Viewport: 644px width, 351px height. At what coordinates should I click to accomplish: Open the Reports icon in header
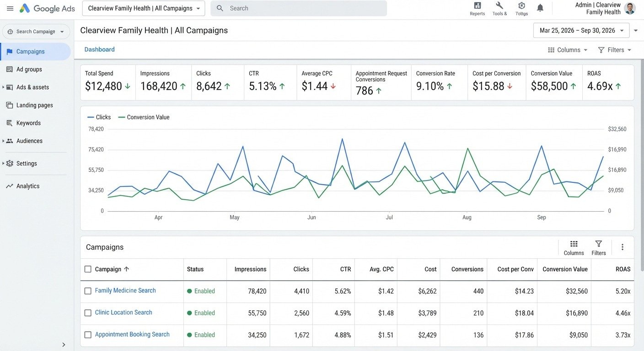pyautogui.click(x=477, y=6)
